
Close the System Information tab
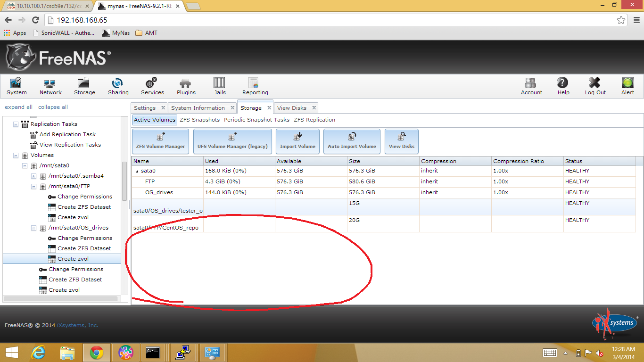[232, 108]
